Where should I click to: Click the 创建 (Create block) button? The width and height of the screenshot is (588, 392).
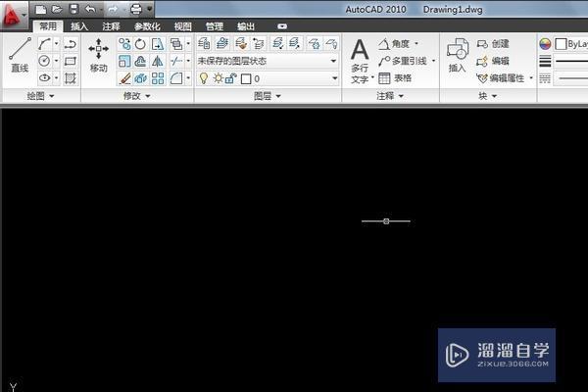click(493, 44)
